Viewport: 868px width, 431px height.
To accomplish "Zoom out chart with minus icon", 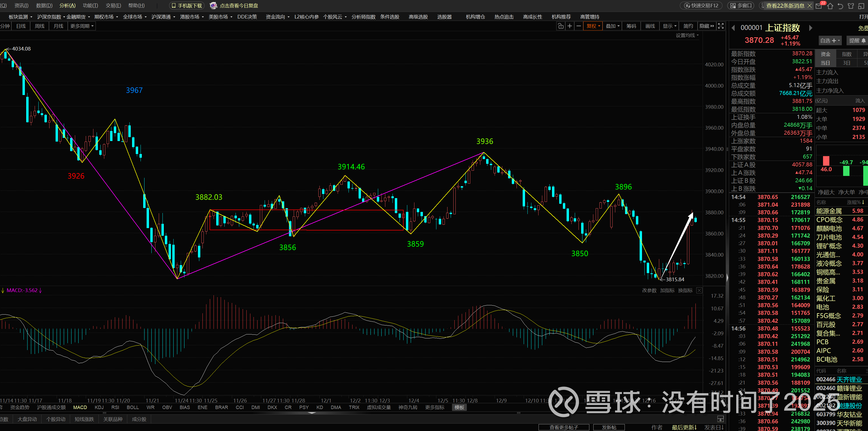I will coord(578,26).
